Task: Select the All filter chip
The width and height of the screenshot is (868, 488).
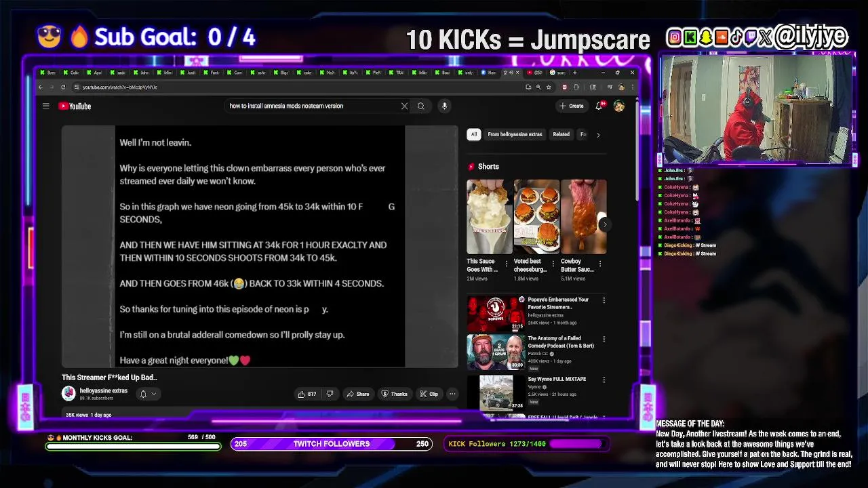Action: (474, 134)
